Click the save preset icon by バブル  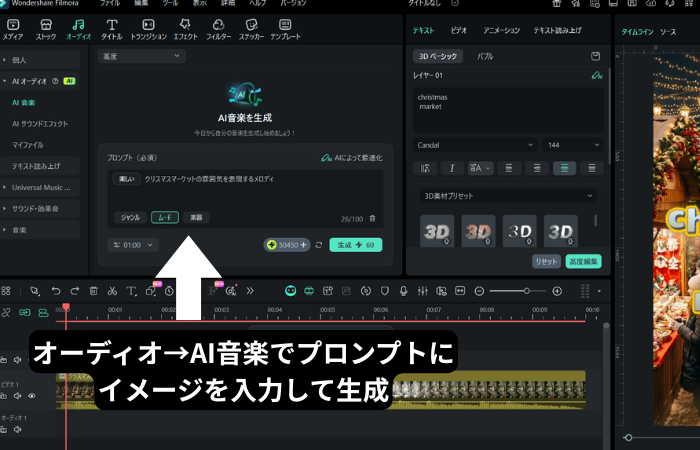coord(595,56)
